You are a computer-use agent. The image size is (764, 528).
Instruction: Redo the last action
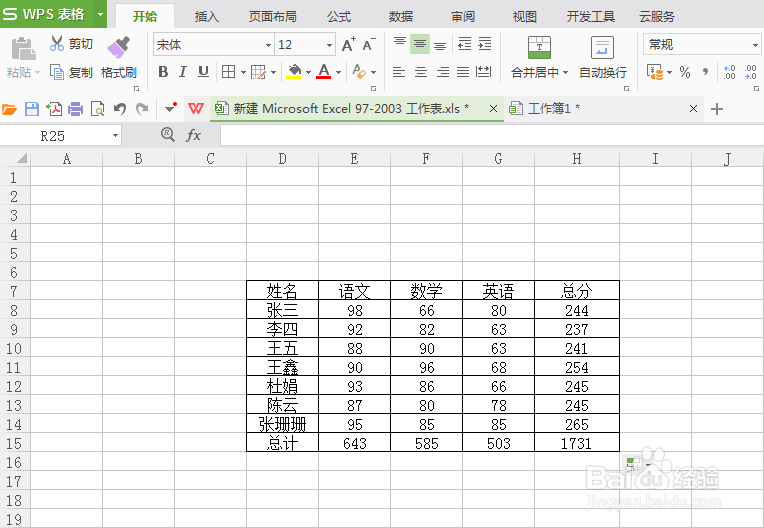[x=142, y=109]
